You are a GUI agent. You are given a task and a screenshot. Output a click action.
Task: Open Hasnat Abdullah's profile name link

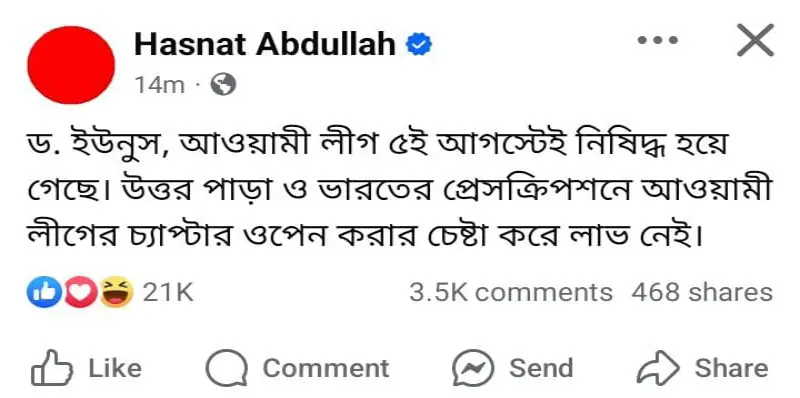pos(265,45)
